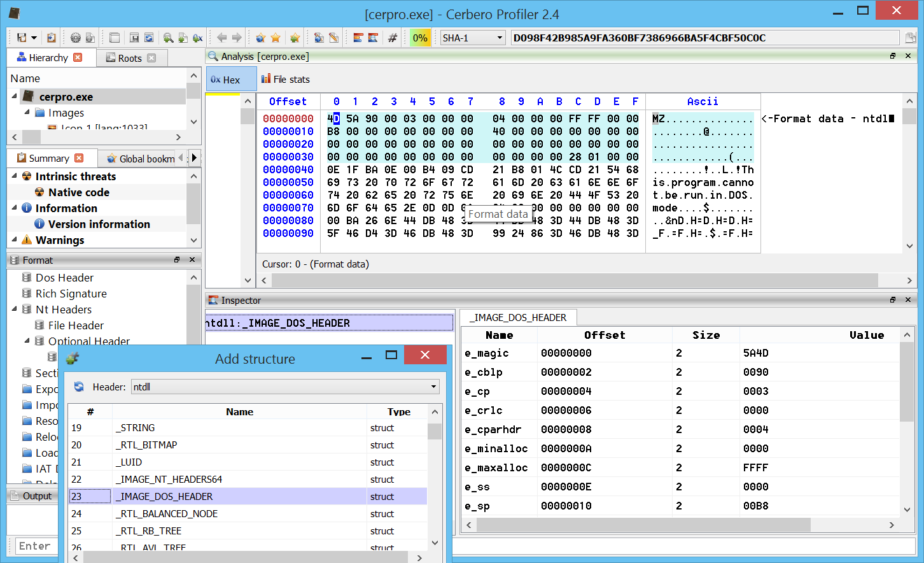Float the Inspector panel
Screen dimensions: 924x563
(x=892, y=300)
